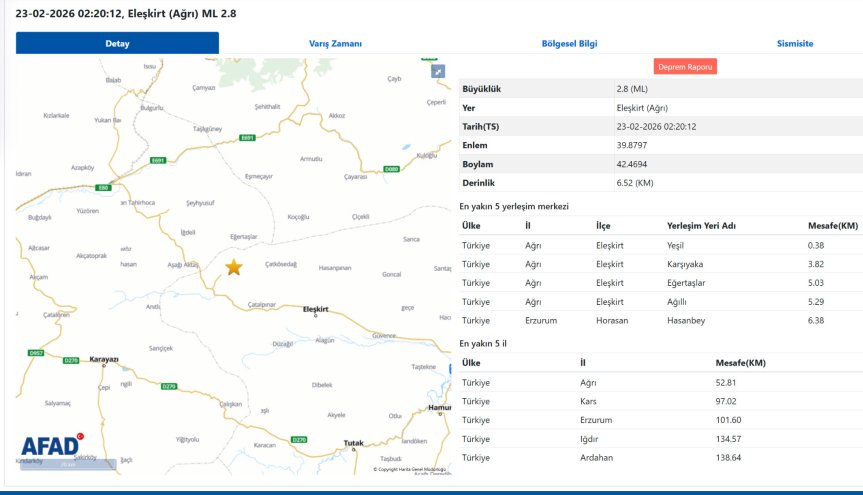Click the Boylam value 42.4694
The width and height of the screenshot is (863, 495).
point(632,164)
